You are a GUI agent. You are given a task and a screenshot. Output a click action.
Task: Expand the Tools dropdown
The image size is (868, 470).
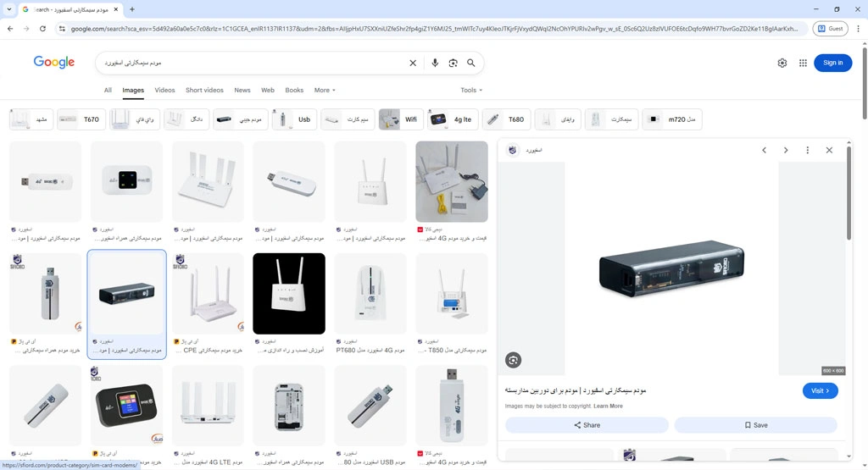pos(471,90)
